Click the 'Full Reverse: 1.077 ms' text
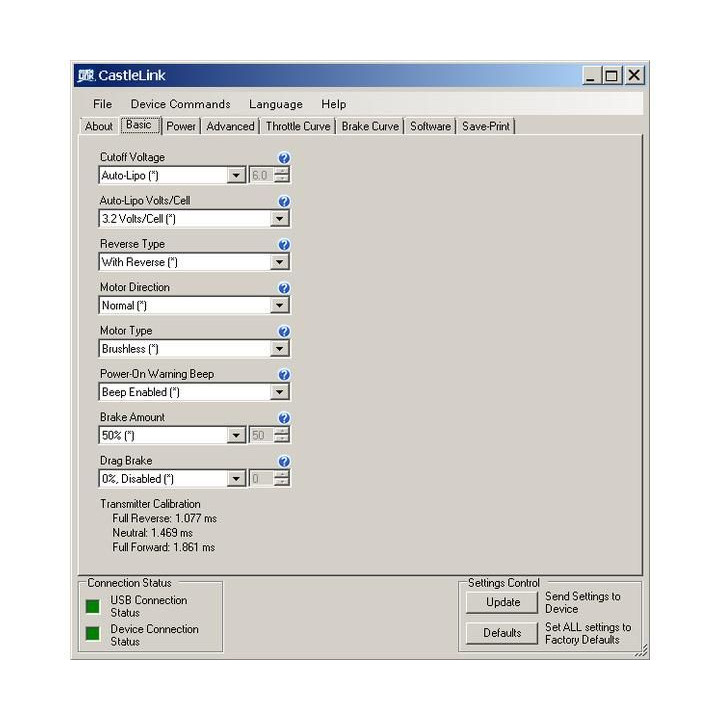 pyautogui.click(x=164, y=518)
